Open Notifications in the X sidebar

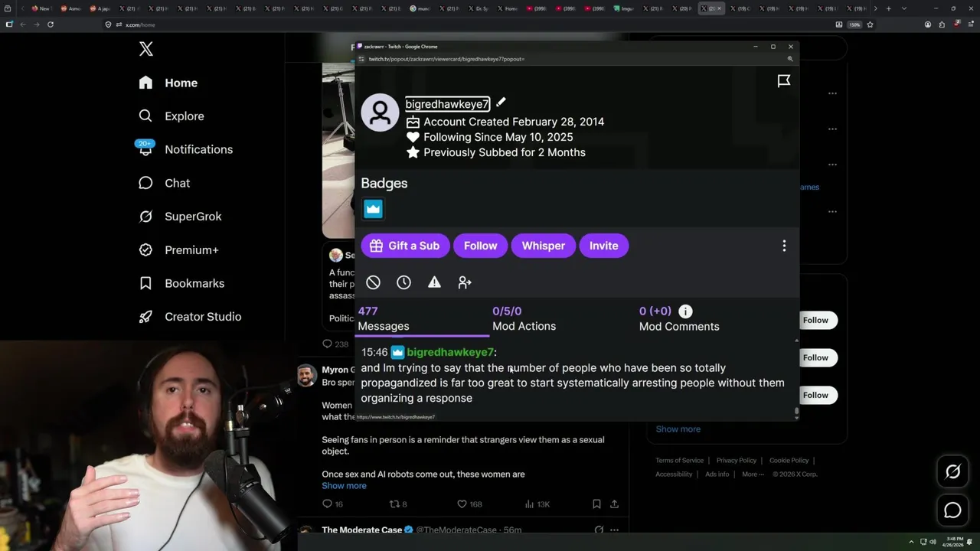(x=185, y=149)
